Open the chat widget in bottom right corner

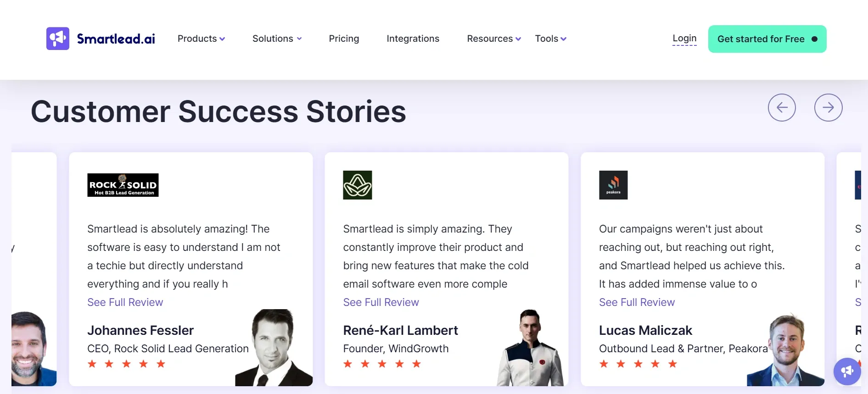847,372
